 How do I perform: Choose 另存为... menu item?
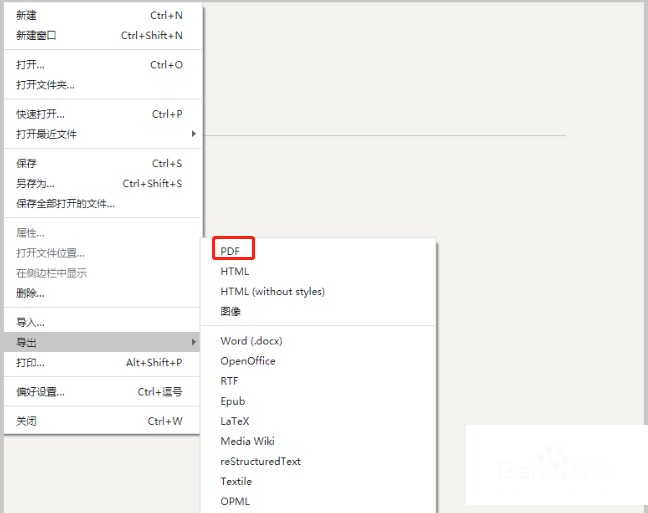[x=102, y=184]
